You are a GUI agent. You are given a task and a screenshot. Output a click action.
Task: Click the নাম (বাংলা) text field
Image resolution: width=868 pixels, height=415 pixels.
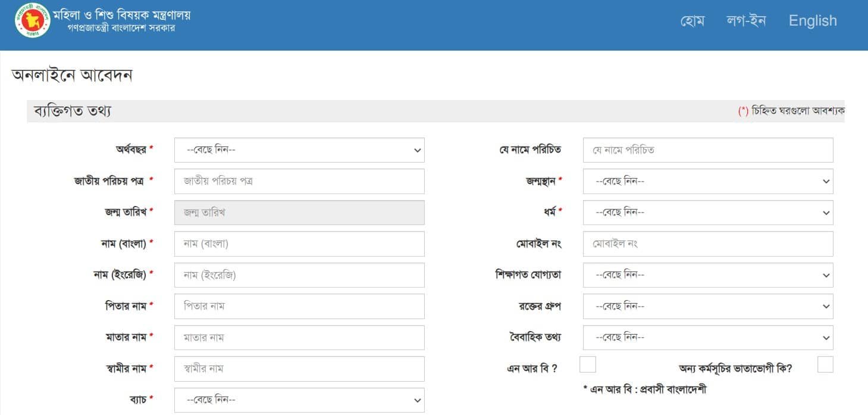299,244
